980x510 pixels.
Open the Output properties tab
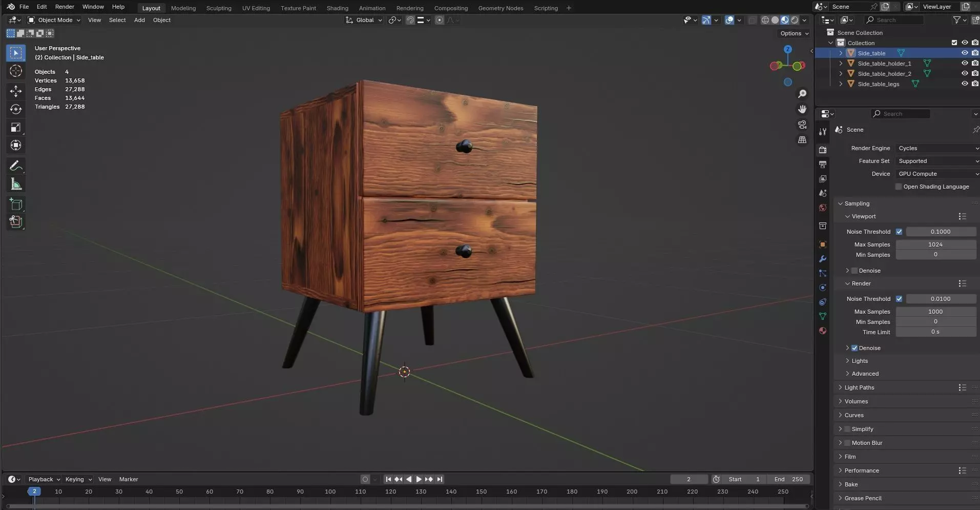[823, 165]
